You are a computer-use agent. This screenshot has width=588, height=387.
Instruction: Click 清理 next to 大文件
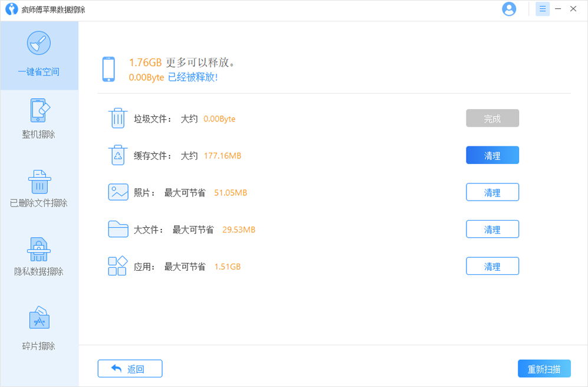[x=492, y=229]
